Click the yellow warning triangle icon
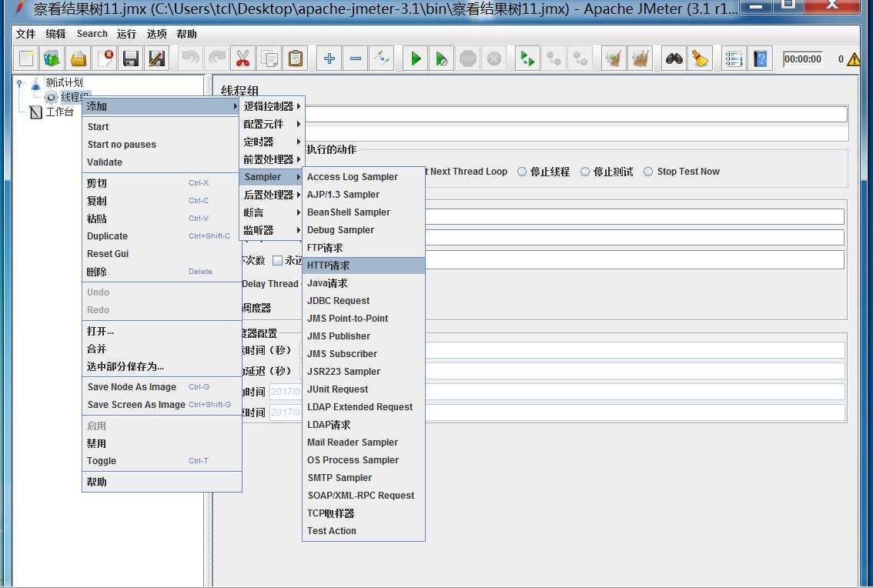The width and height of the screenshot is (873, 588). pyautogui.click(x=854, y=59)
